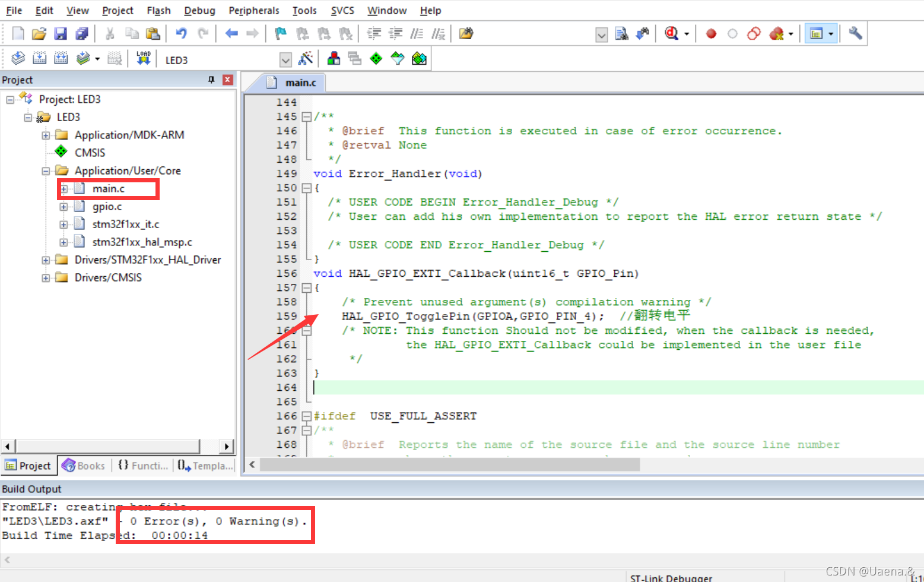The height and width of the screenshot is (582, 924).
Task: Open configuration wrench icon
Action: pyautogui.click(x=855, y=34)
